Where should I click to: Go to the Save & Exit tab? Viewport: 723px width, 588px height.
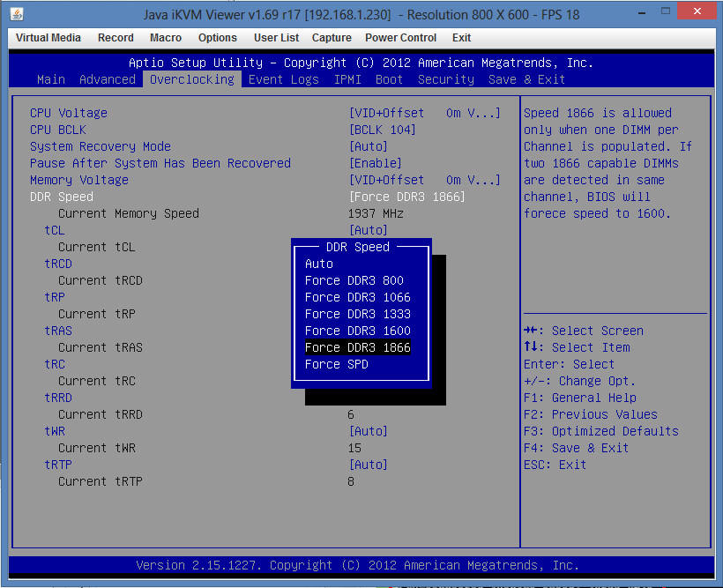(526, 79)
